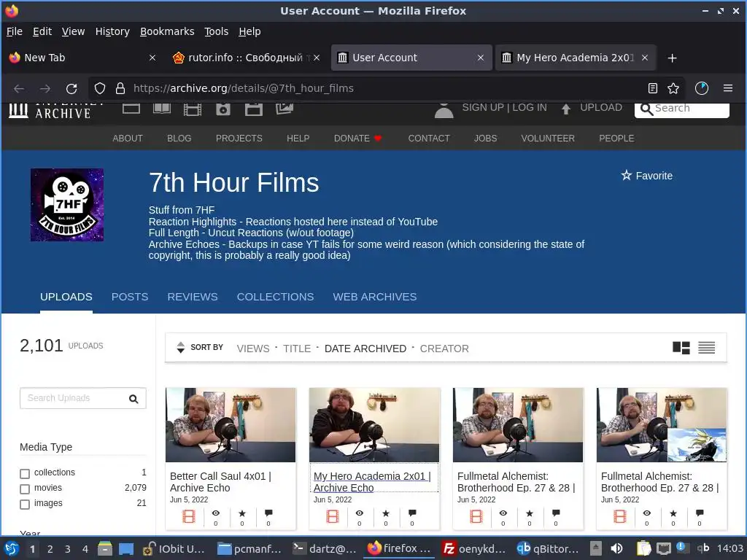This screenshot has width=747, height=560.
Task: Click the Favorite star link
Action: [x=646, y=176]
